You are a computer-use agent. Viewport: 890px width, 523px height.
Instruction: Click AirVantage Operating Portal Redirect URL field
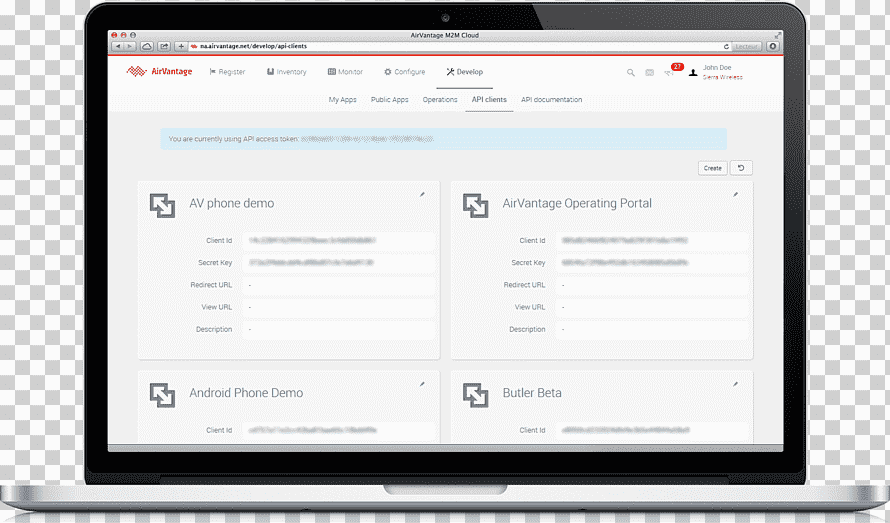(x=652, y=284)
